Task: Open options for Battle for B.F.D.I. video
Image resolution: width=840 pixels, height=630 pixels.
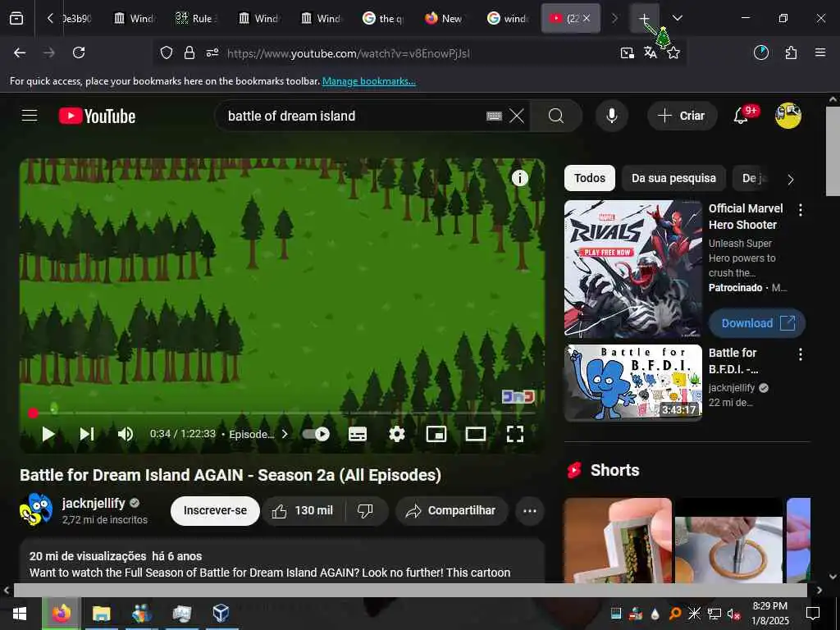Action: (x=801, y=354)
